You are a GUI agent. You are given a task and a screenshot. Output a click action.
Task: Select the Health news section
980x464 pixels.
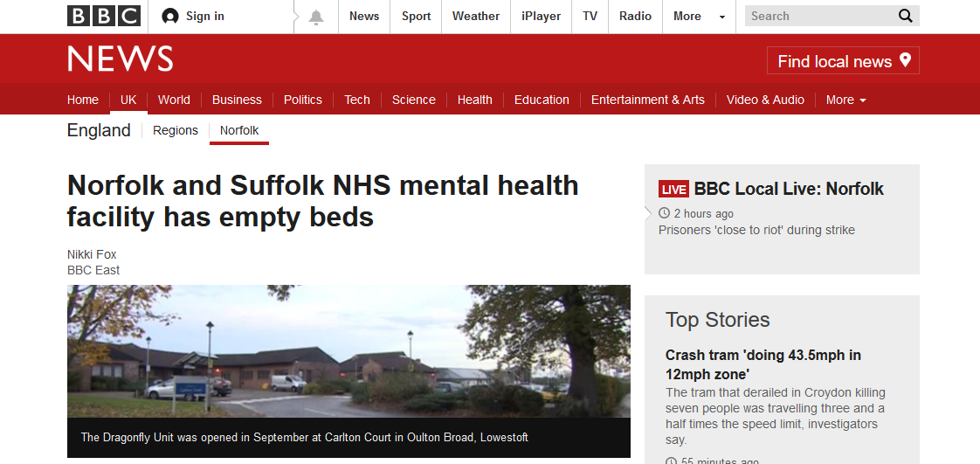474,100
